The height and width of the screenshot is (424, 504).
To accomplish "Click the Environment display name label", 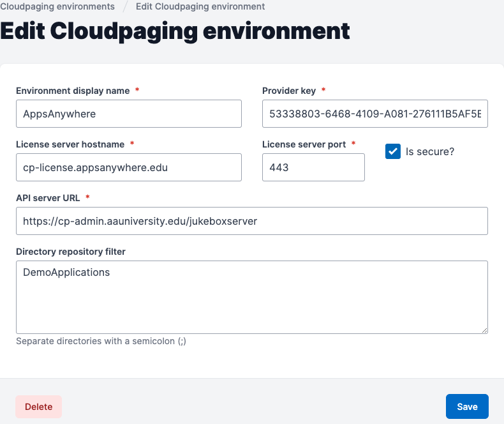I will click(x=73, y=91).
